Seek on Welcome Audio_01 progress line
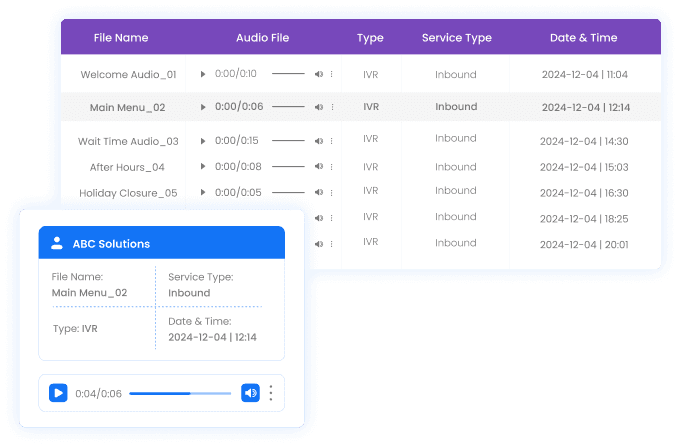Image resolution: width=680 pixels, height=447 pixels. tap(288, 74)
